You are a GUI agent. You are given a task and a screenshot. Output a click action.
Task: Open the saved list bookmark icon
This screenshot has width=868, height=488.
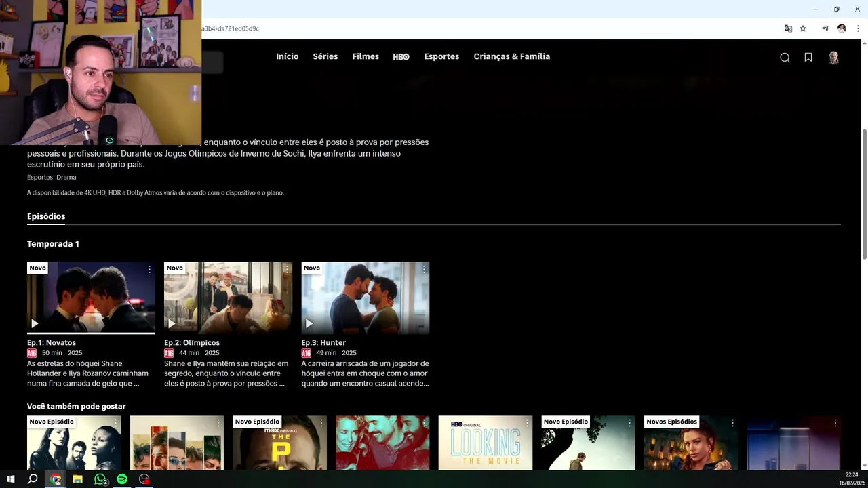click(808, 58)
